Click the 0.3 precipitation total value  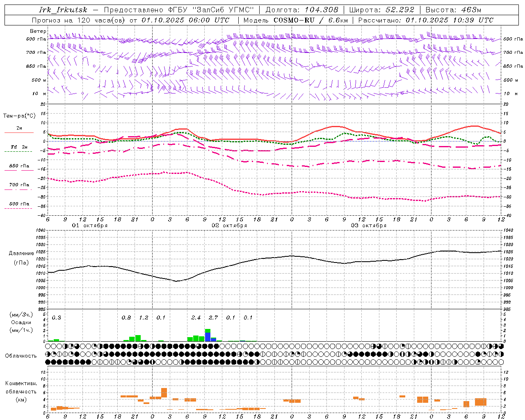click(56, 318)
